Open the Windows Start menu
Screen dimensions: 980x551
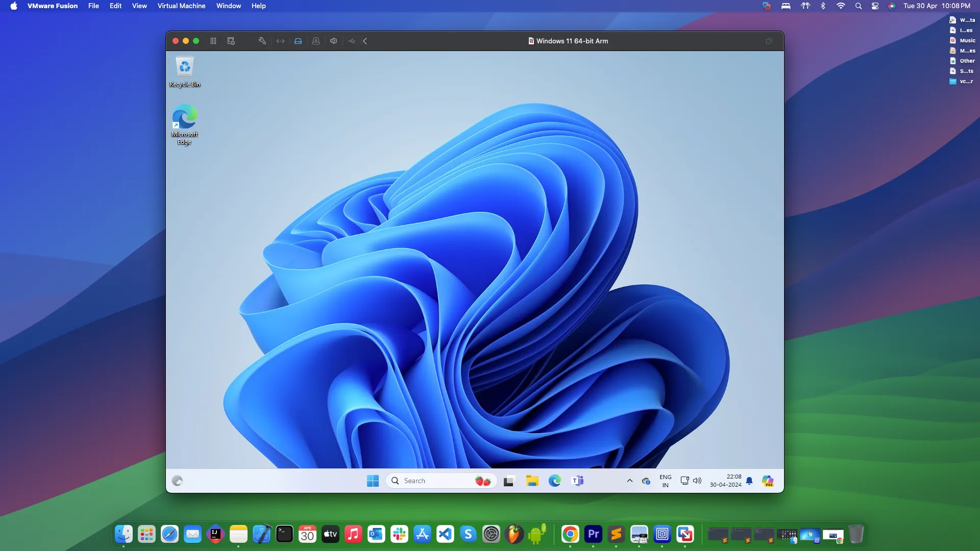pos(373,481)
